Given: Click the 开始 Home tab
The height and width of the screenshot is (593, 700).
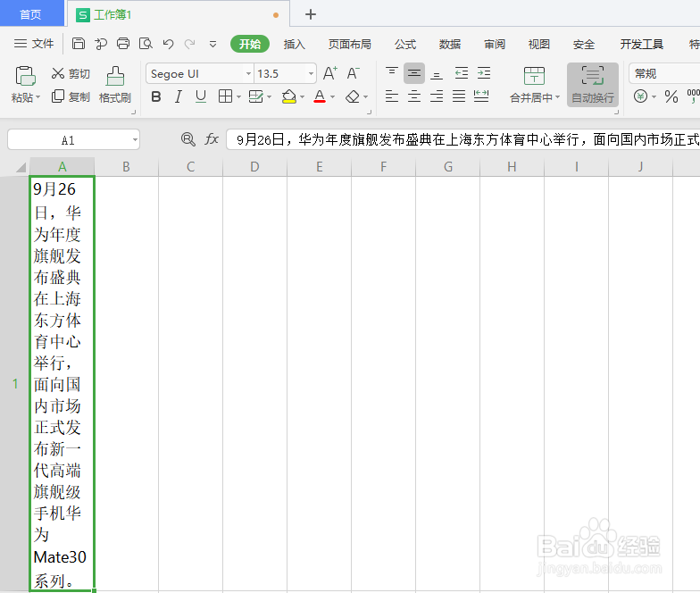Looking at the screenshot, I should click(x=250, y=44).
